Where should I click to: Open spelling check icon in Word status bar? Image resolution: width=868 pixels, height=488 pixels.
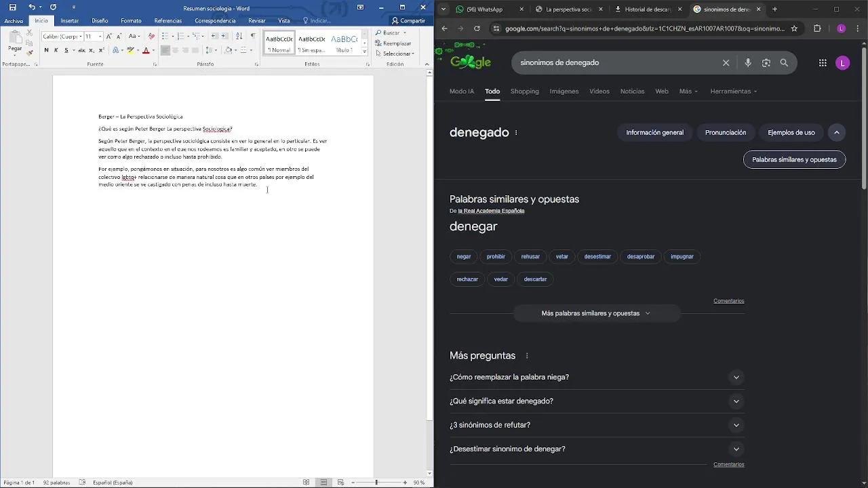tap(82, 483)
